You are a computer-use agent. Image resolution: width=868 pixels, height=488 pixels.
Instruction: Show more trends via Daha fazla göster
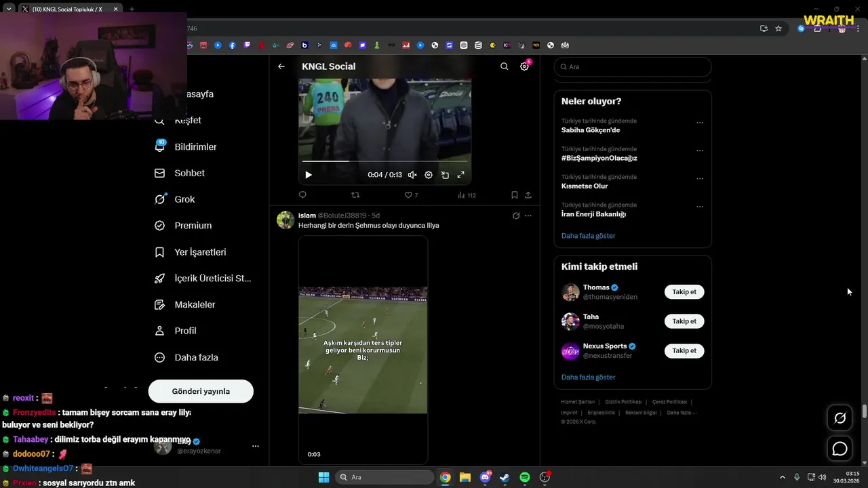(589, 236)
